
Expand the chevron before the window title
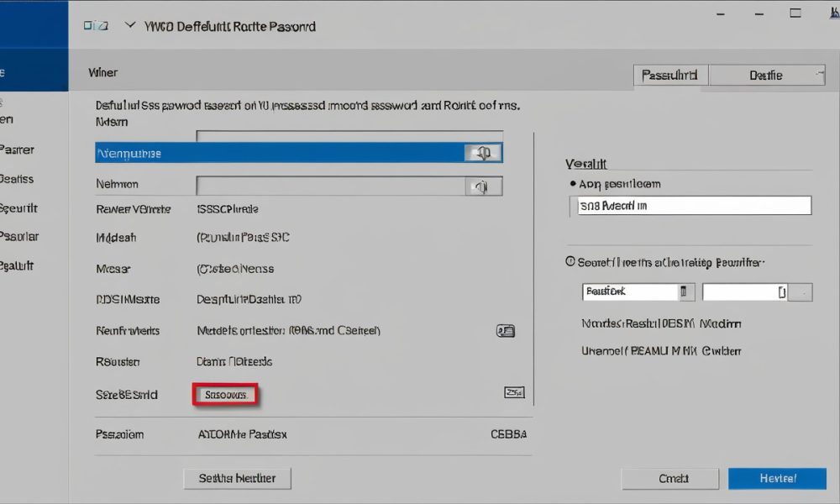(129, 26)
